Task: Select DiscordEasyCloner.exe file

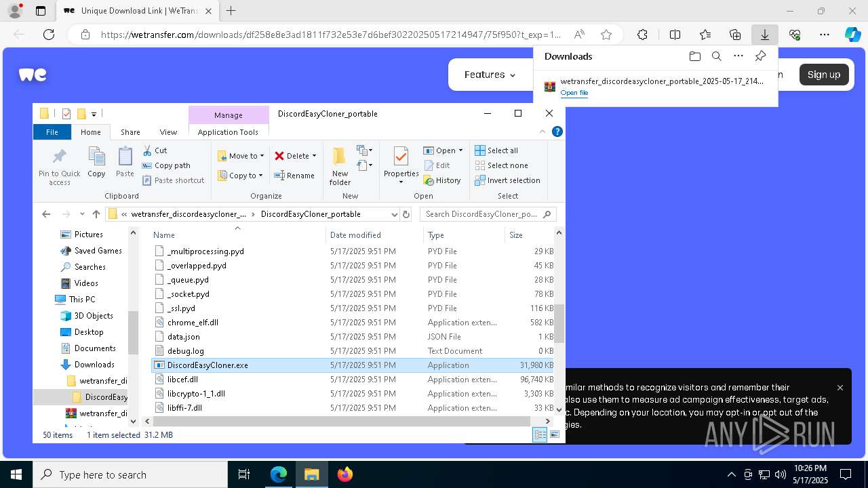Action: [353, 365]
